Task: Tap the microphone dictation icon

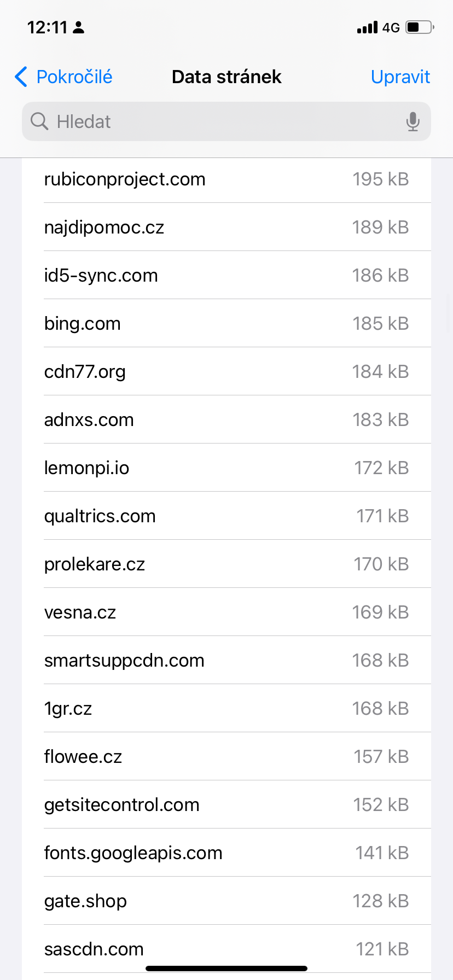Action: 413,121
